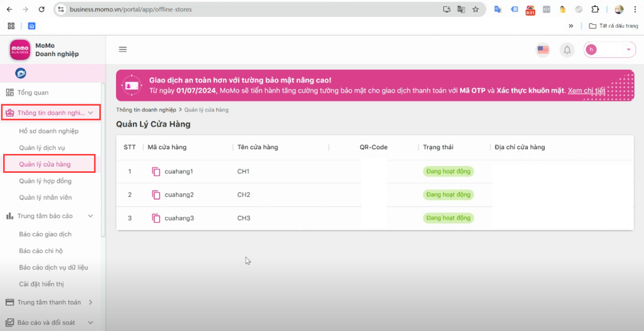
Task: Click Đang hoạt động status for cuahang2
Action: (x=449, y=195)
